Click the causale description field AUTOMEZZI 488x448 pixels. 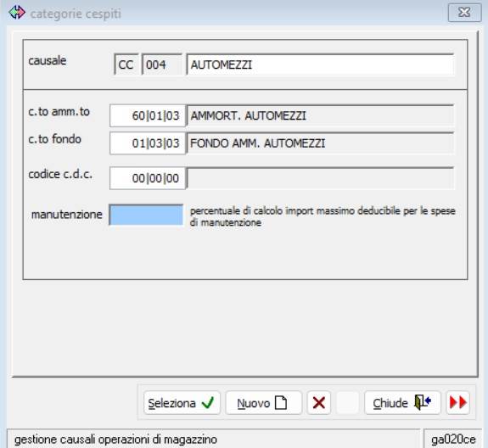(x=320, y=64)
